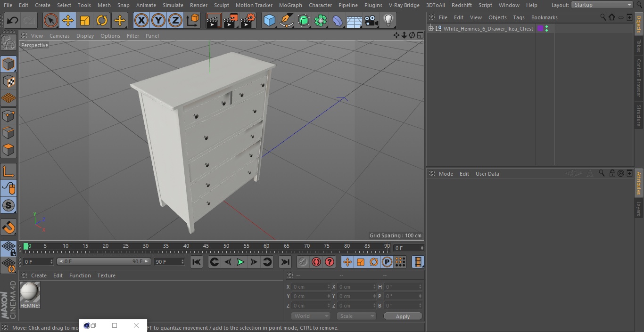Open the MoGraph Array modeling icon

pos(321,21)
